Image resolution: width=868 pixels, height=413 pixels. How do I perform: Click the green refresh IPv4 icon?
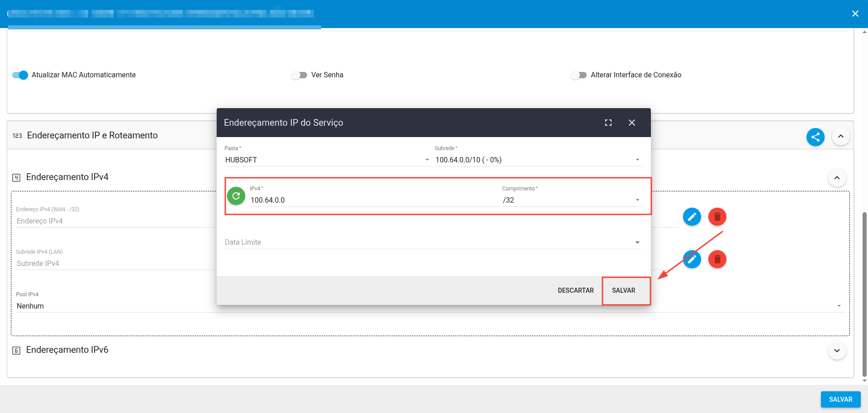point(236,196)
